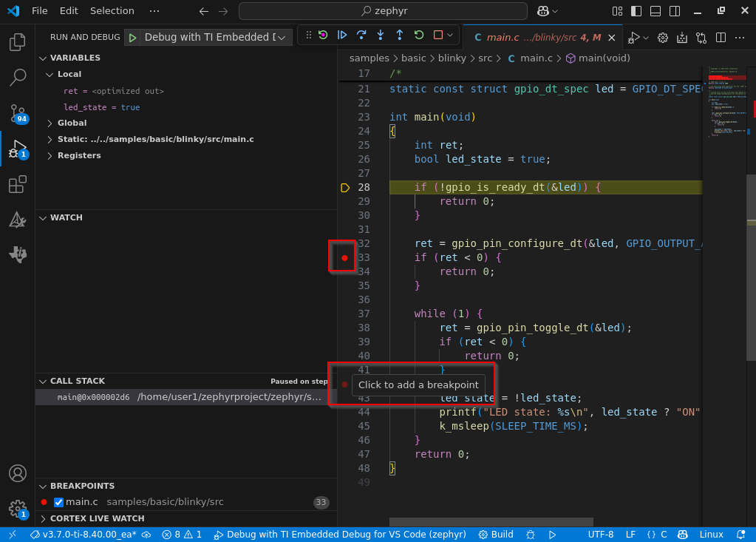Step out of the current function
756x542 pixels.
coord(399,34)
